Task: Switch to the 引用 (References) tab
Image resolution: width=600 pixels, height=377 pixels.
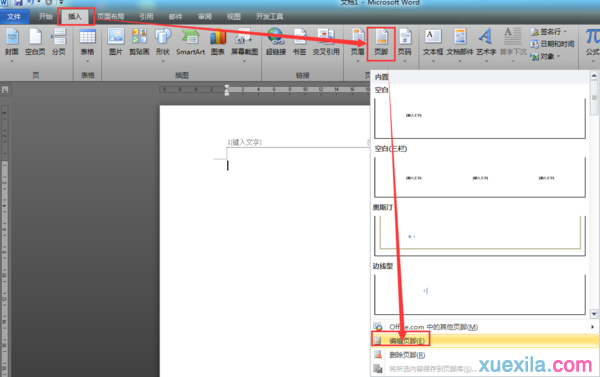Action: pos(146,16)
